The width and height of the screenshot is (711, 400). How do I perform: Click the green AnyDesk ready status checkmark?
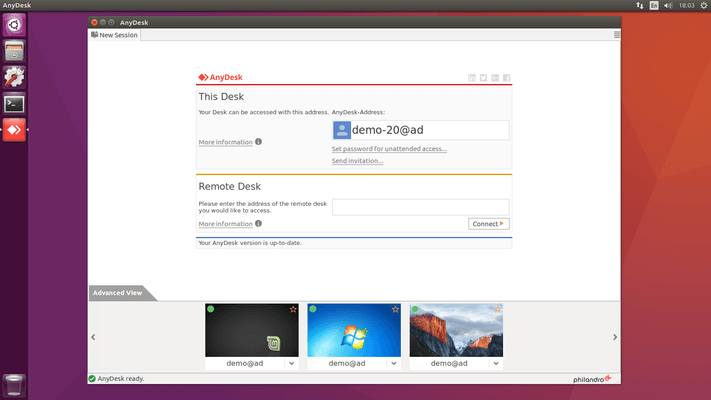coord(92,379)
